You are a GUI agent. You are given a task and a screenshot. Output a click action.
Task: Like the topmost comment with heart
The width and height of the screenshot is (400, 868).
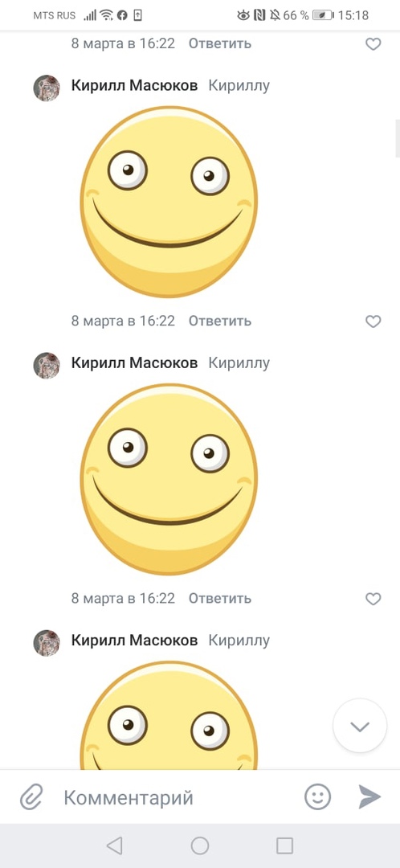[373, 43]
